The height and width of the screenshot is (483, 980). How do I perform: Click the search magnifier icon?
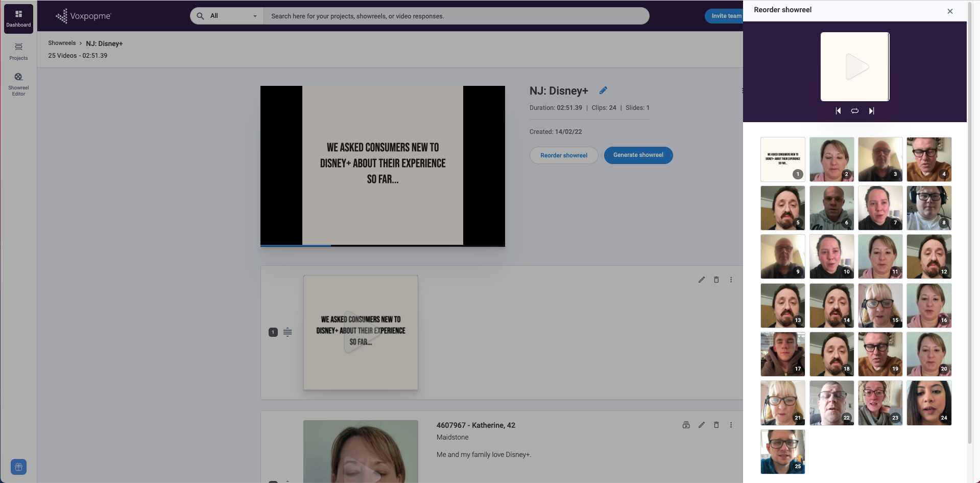200,16
